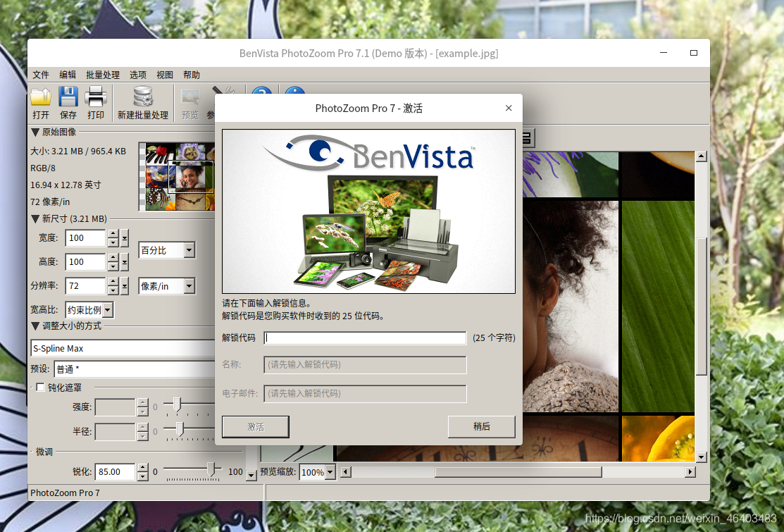The width and height of the screenshot is (784, 532).
Task: Start a 新建批量处理 batch process
Action: 143,102
